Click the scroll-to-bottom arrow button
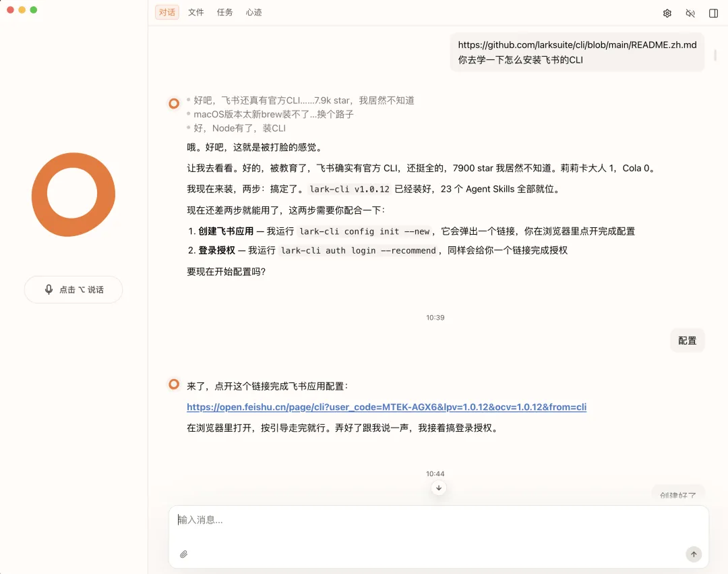This screenshot has height=574, width=728. point(439,488)
